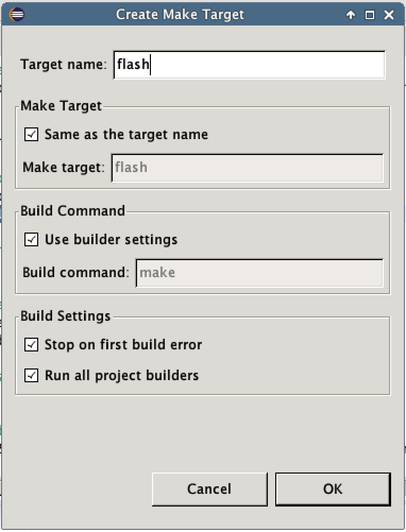Toggle Run all project builders option
The width and height of the screenshot is (406, 532).
[32, 376]
